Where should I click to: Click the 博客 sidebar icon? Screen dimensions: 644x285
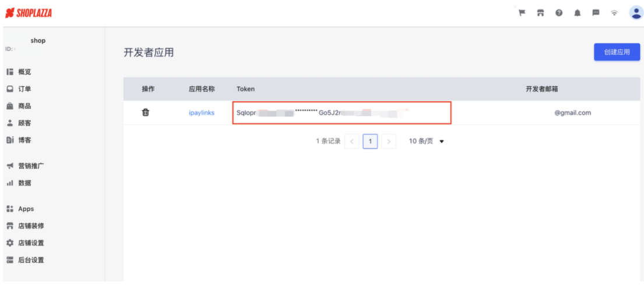10,140
